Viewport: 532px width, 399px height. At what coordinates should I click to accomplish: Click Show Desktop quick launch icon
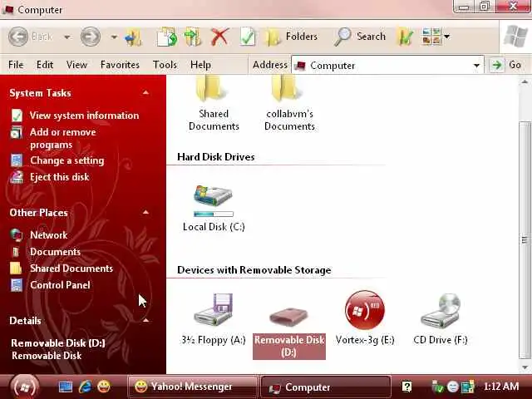[x=66, y=387]
